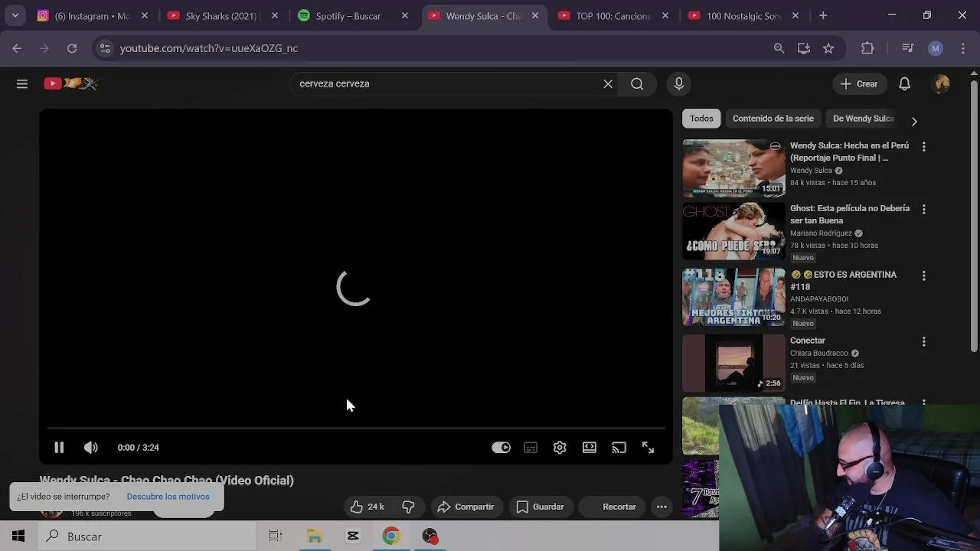
Task: Dislike the video
Action: [x=408, y=507]
